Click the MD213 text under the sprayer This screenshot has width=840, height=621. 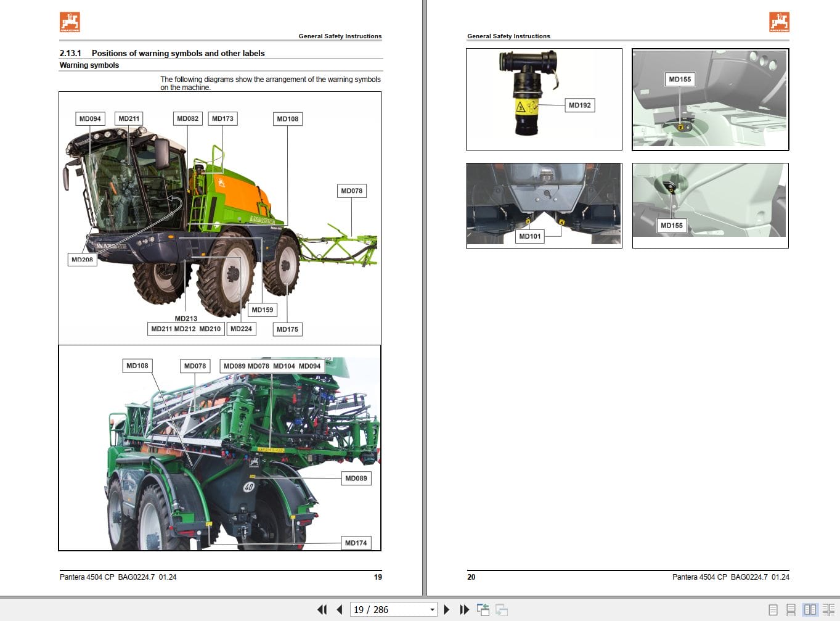(186, 318)
